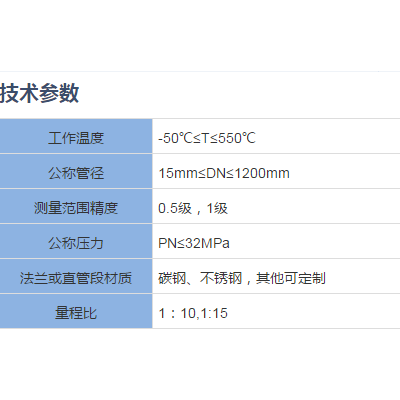Image resolution: width=400 pixels, height=400 pixels.
Task: Click the 550℃ upper temperature limit
Action: click(x=236, y=138)
